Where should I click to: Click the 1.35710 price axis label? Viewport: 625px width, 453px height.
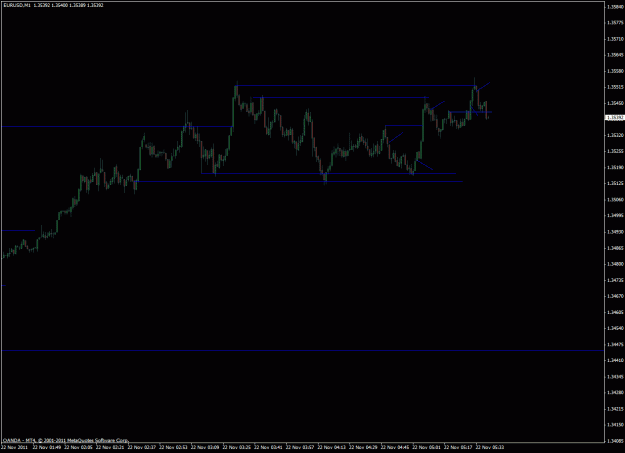[615, 39]
